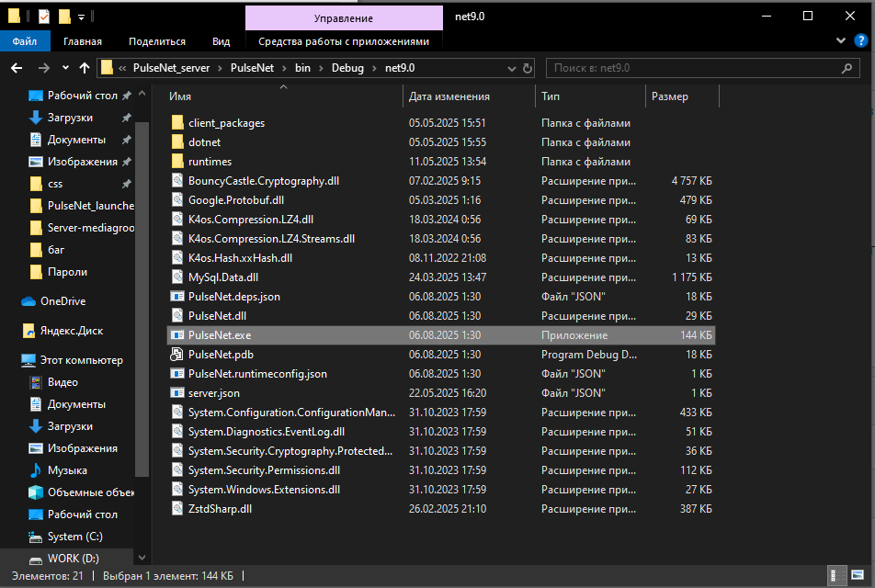
Task: Open OneDrive in the navigation pane
Action: click(62, 301)
